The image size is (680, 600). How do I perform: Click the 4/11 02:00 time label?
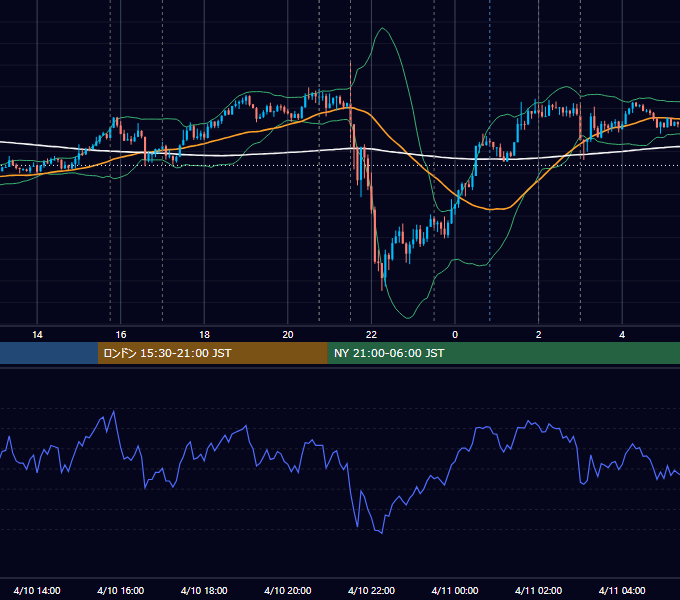[x=538, y=590]
